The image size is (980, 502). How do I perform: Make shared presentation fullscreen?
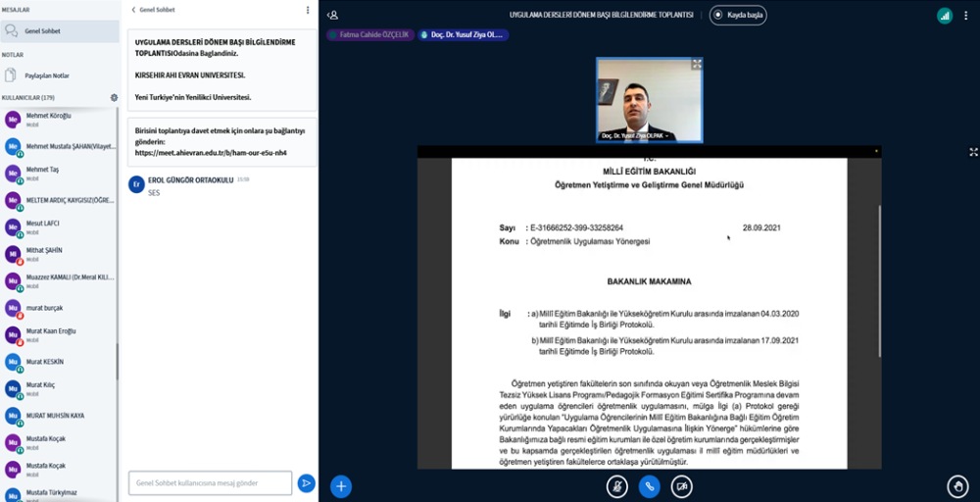973,152
